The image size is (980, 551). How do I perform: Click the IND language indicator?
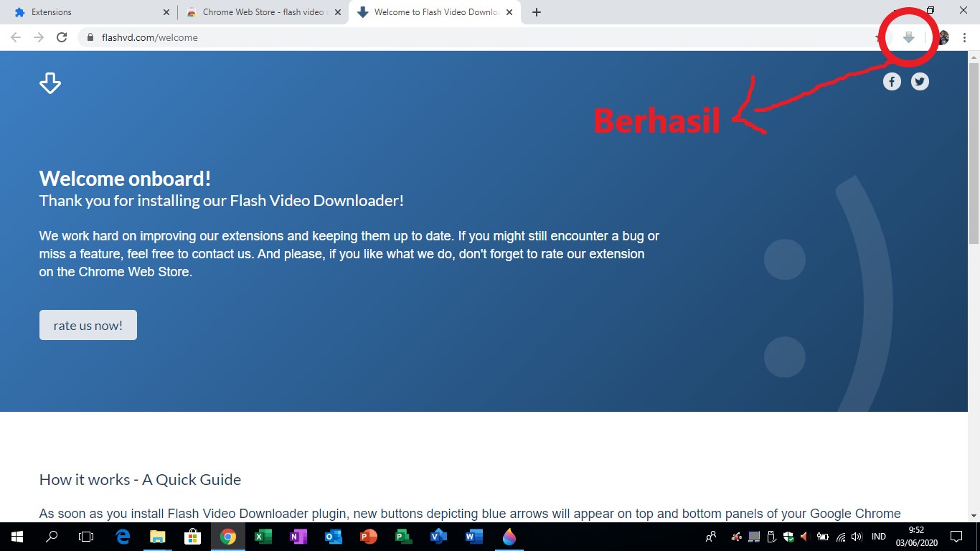(x=879, y=537)
